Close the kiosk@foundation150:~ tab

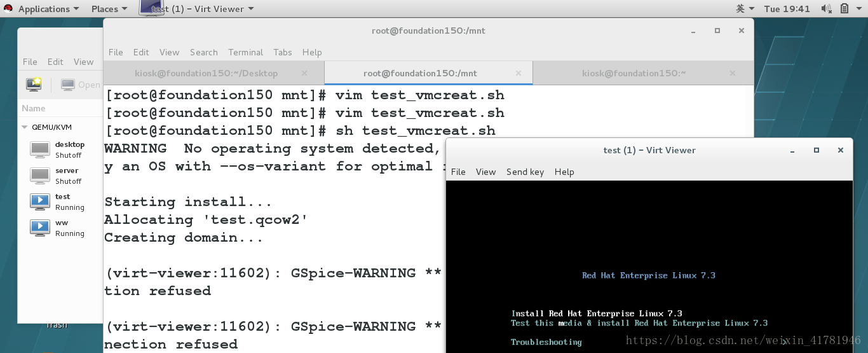click(x=733, y=73)
